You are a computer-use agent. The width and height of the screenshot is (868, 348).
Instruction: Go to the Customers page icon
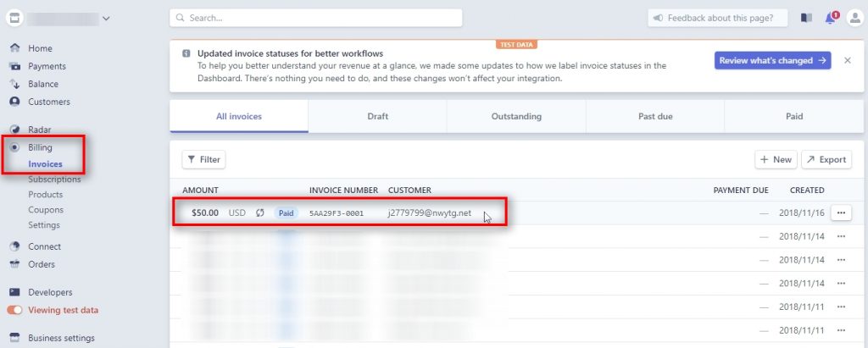[14, 102]
